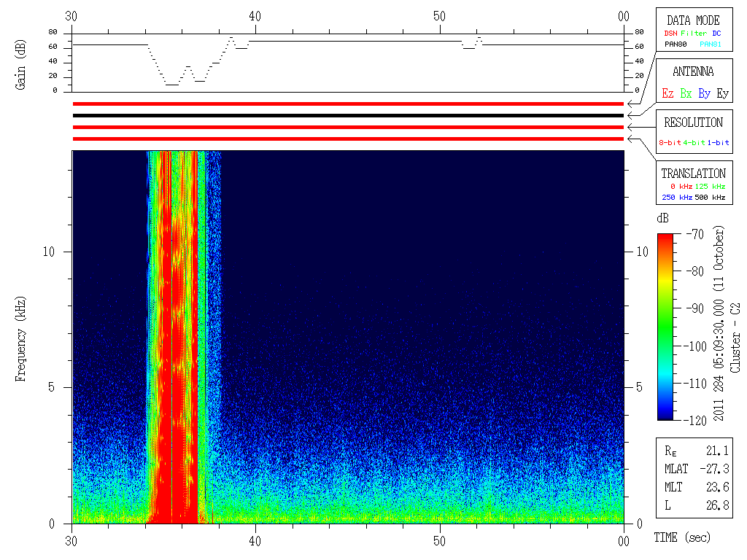
Task: Click the TRANSLATION legend title
Action: [x=694, y=174]
